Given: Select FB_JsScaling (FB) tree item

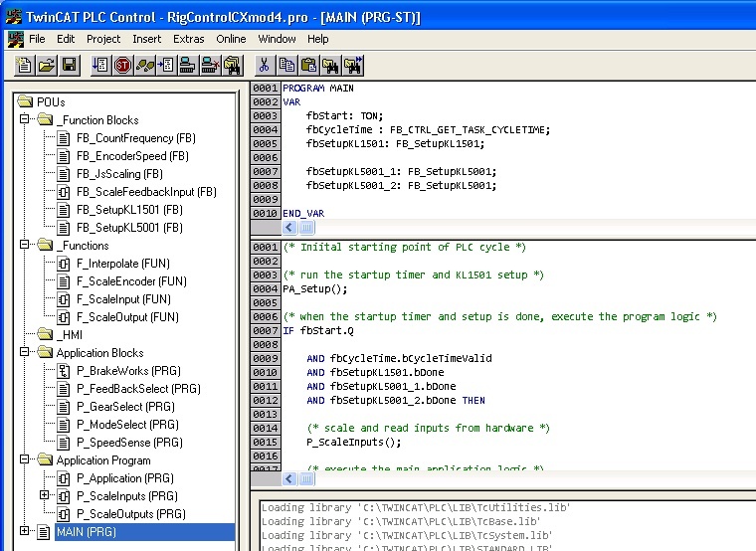Looking at the screenshot, I should (119, 174).
